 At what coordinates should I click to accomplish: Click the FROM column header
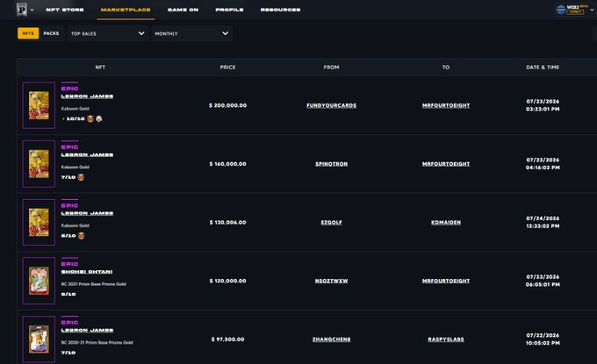pyautogui.click(x=331, y=68)
